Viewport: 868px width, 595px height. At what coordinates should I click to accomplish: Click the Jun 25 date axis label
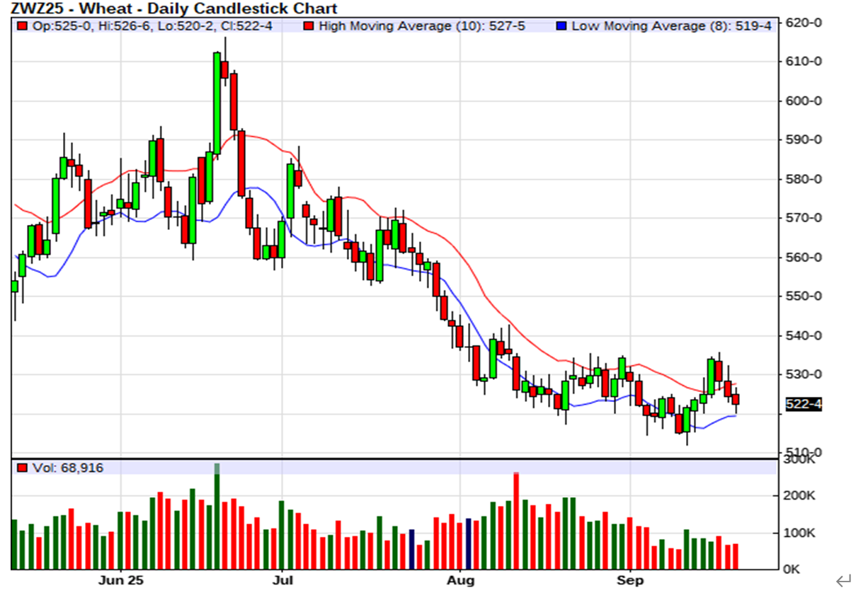tap(120, 581)
